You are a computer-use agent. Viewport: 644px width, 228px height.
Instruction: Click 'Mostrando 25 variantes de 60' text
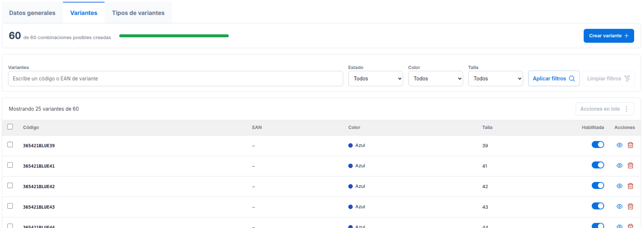[44, 109]
